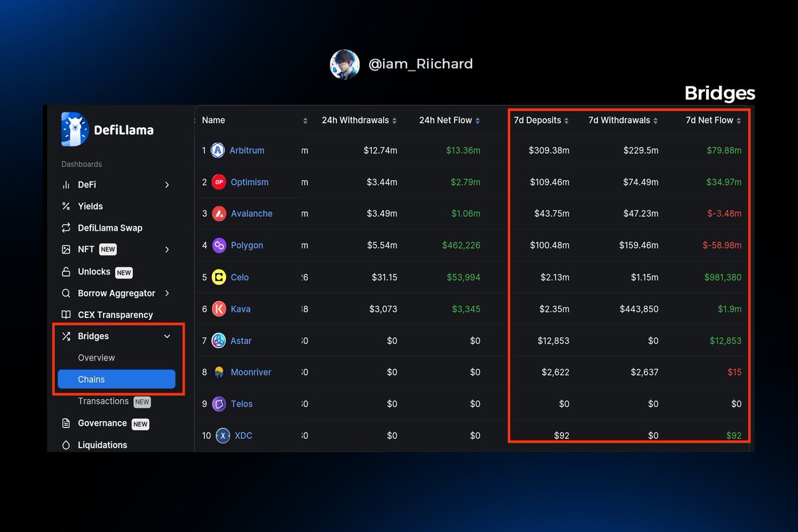Select the Chains submenu item

coord(116,379)
